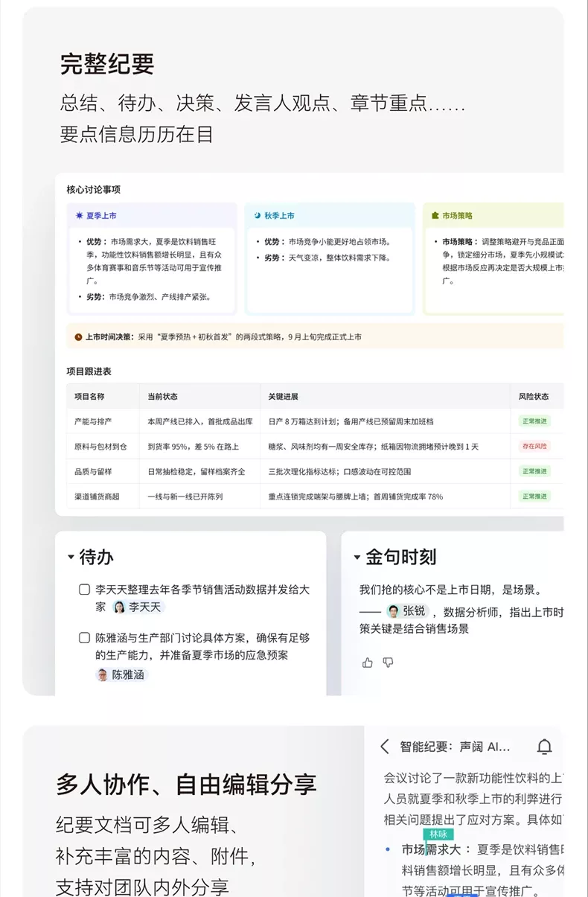This screenshot has height=897, width=588.
Task: Click the sun icon beside 夏季上市
Action: point(79,216)
